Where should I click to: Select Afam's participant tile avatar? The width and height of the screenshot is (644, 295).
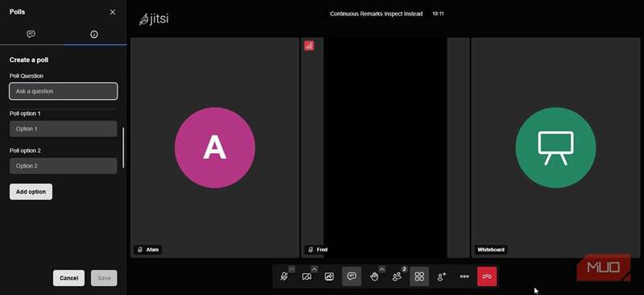coord(215,147)
